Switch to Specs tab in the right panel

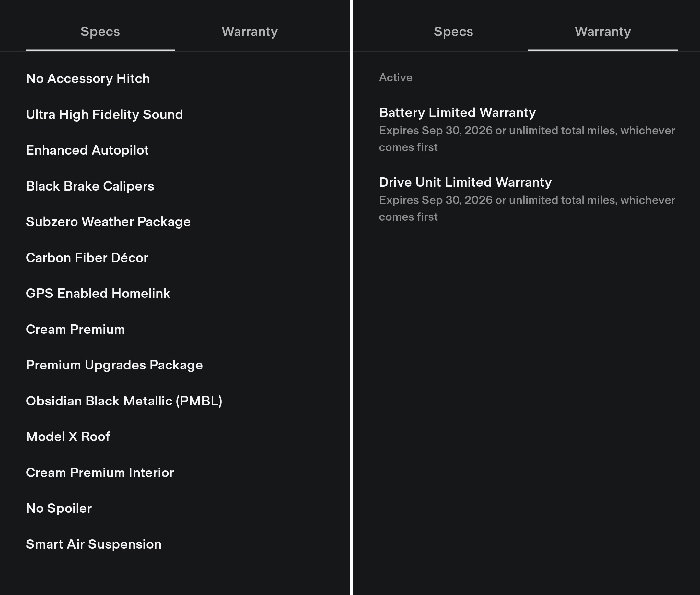click(453, 32)
